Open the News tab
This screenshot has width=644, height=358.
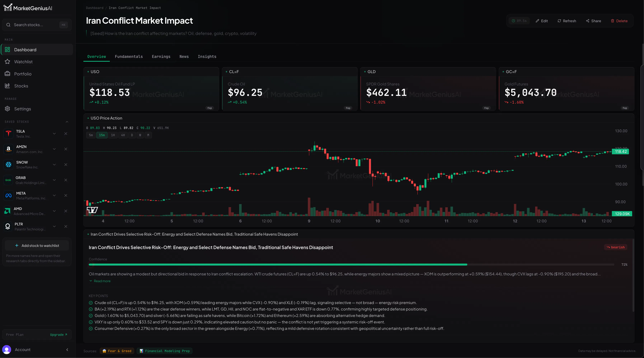[x=184, y=56]
